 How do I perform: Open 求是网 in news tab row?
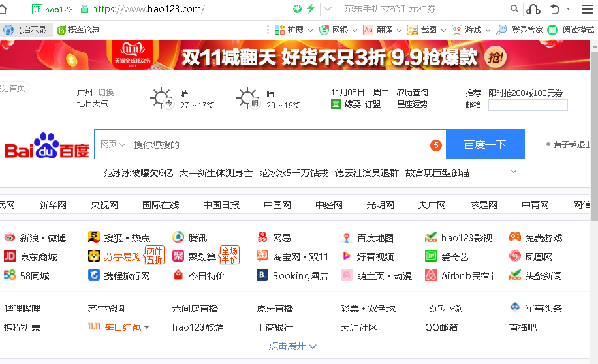point(484,205)
